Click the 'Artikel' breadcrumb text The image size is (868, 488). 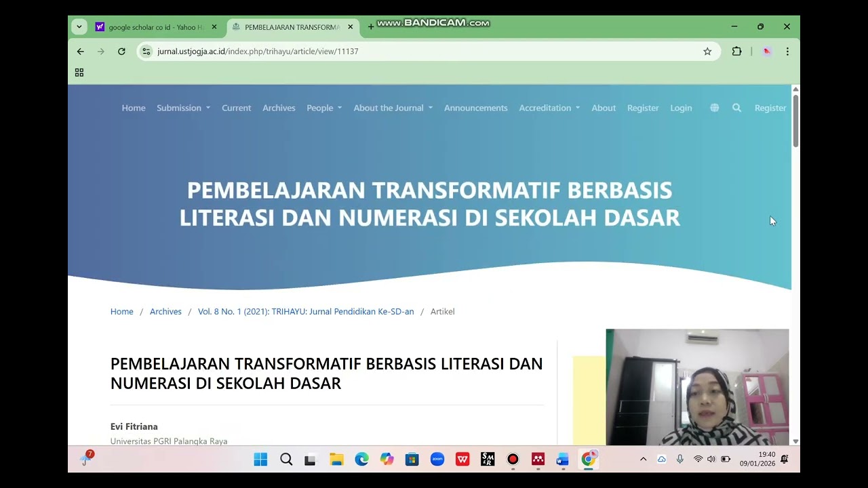tap(442, 312)
